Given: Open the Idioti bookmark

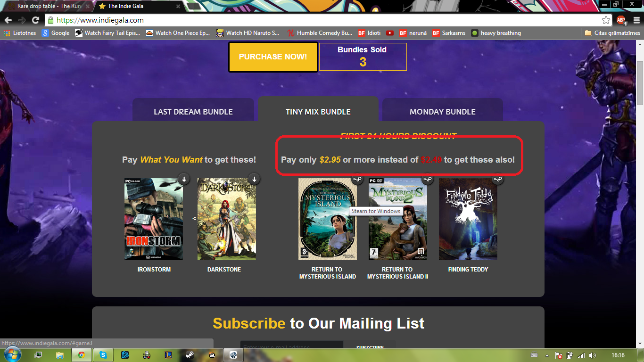Looking at the screenshot, I should point(369,33).
